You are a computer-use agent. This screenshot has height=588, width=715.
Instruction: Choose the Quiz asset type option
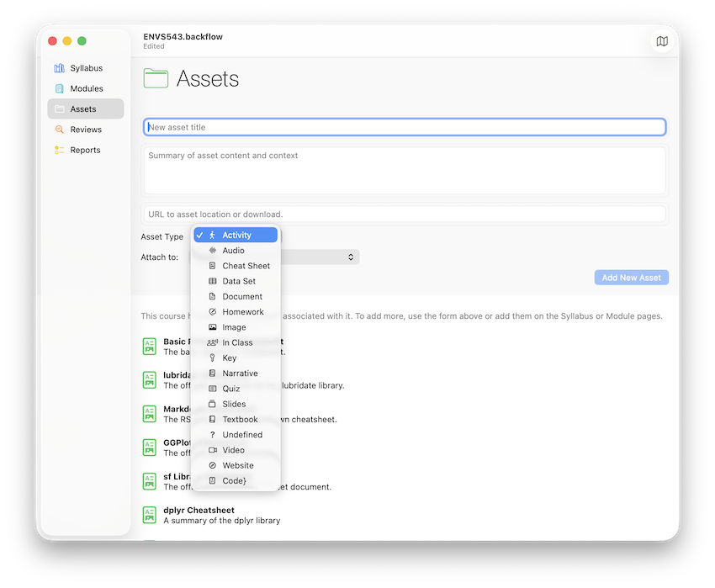(230, 389)
